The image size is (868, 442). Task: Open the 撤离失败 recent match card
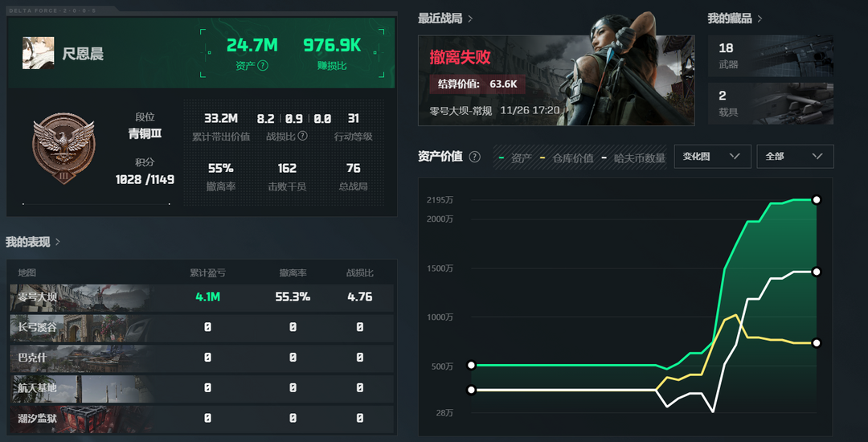[x=556, y=80]
